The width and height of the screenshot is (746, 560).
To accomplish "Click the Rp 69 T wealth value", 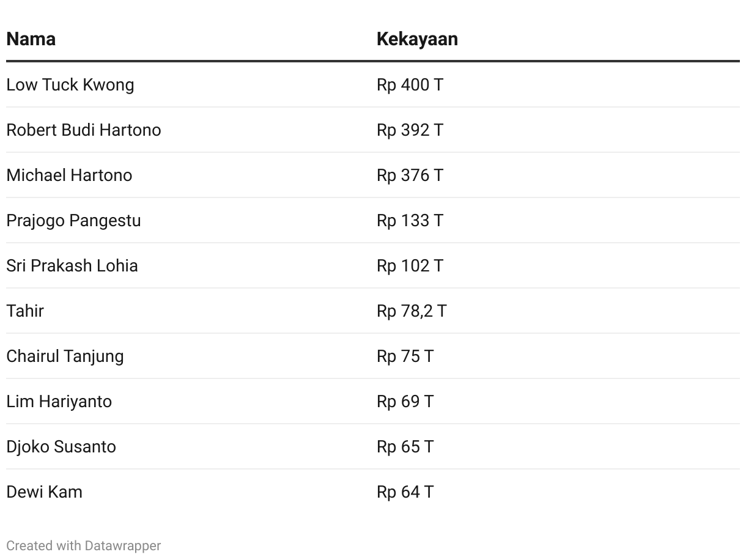I will (405, 401).
